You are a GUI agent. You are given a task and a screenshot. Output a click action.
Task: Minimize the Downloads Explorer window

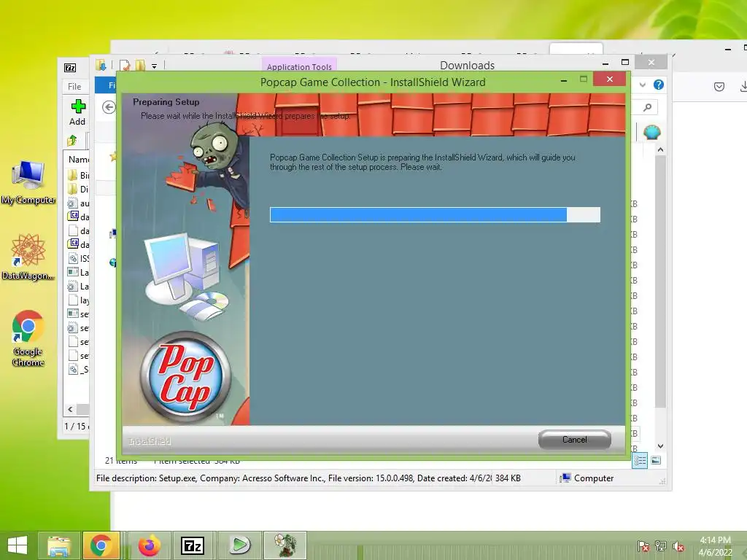point(605,63)
